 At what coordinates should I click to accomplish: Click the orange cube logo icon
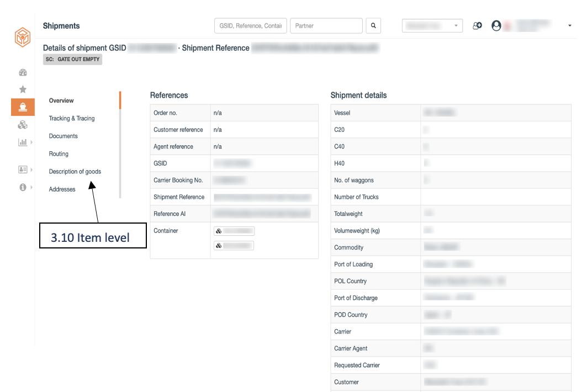[23, 37]
